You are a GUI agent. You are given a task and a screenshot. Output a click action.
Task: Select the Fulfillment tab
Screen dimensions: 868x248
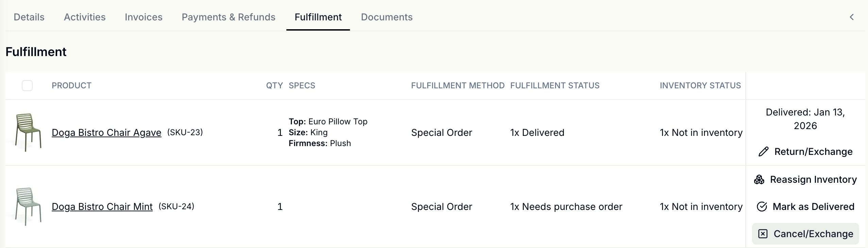coord(318,17)
